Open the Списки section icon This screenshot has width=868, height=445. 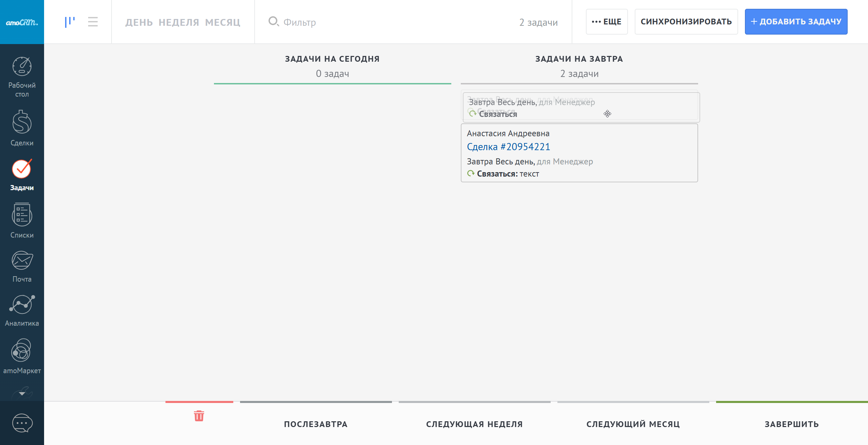[22, 215]
